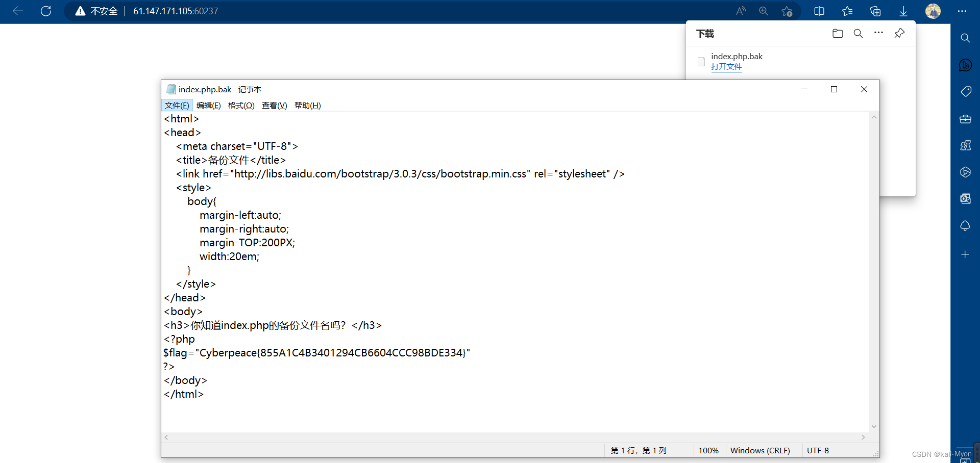Open Edge settings and more menu
The height and width of the screenshot is (463, 980).
[963, 11]
